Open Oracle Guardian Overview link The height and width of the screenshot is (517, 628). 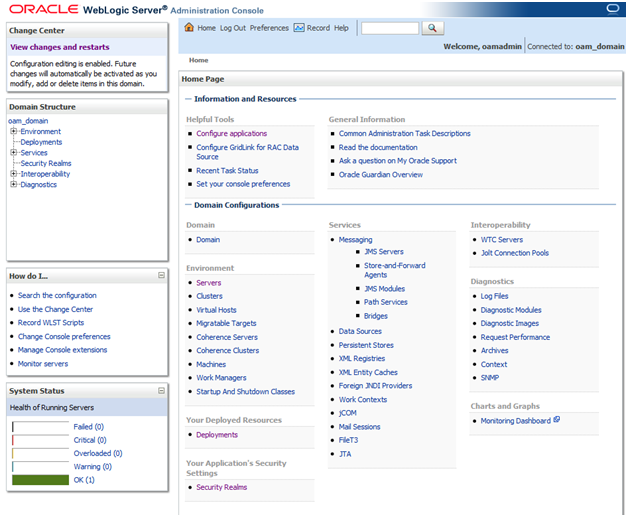point(380,175)
